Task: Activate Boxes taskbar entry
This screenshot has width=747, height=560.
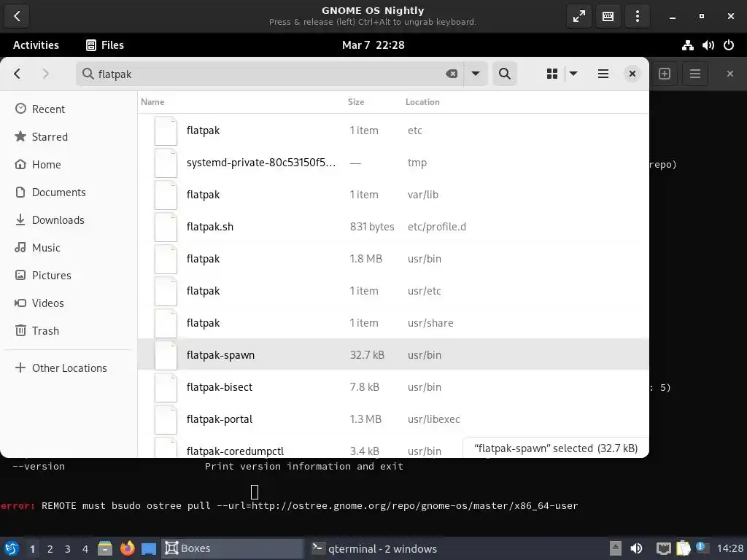Action: pos(233,548)
